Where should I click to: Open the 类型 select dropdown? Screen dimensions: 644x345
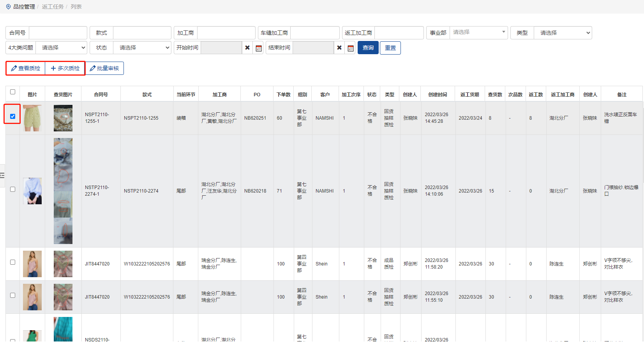pyautogui.click(x=563, y=33)
